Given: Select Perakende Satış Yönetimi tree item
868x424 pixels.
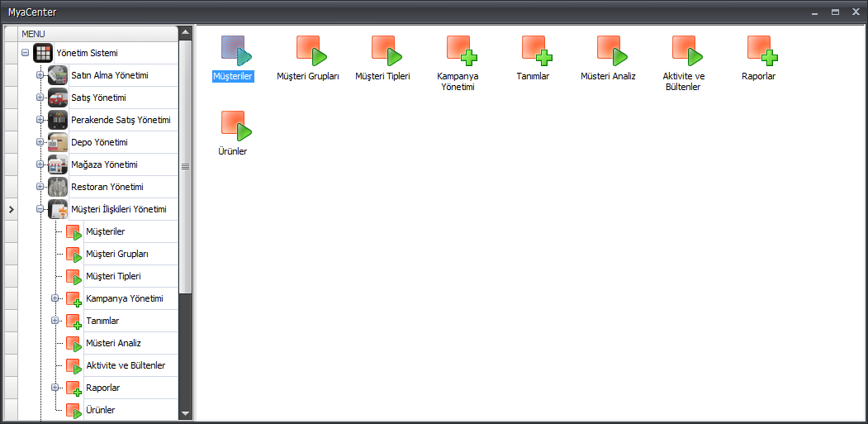Looking at the screenshot, I should click(x=120, y=120).
